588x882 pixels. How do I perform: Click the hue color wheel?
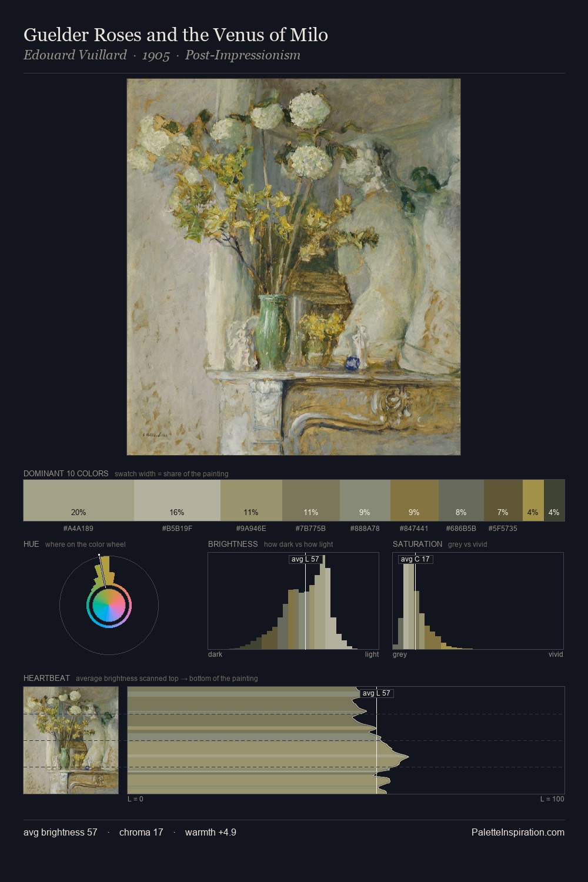(109, 605)
